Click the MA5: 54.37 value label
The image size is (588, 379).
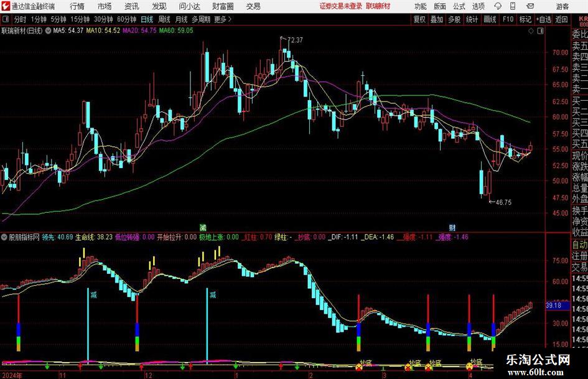(x=68, y=30)
